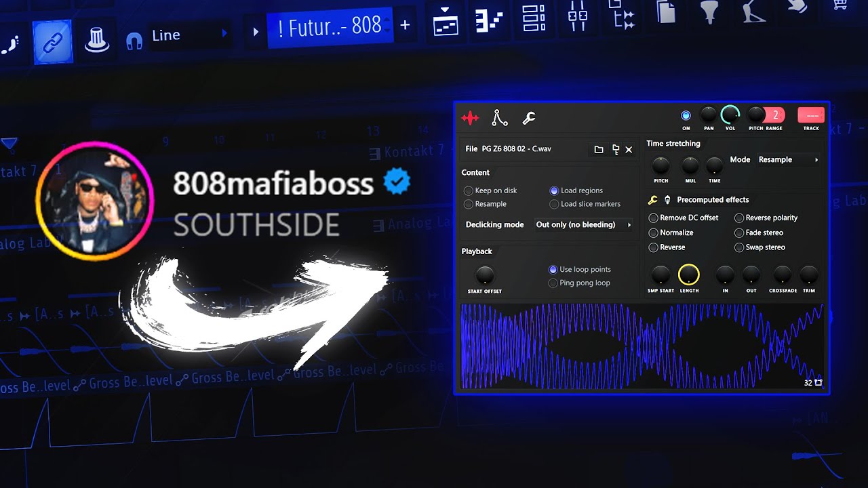Click the tube icon beside Precomputed effects

(667, 200)
